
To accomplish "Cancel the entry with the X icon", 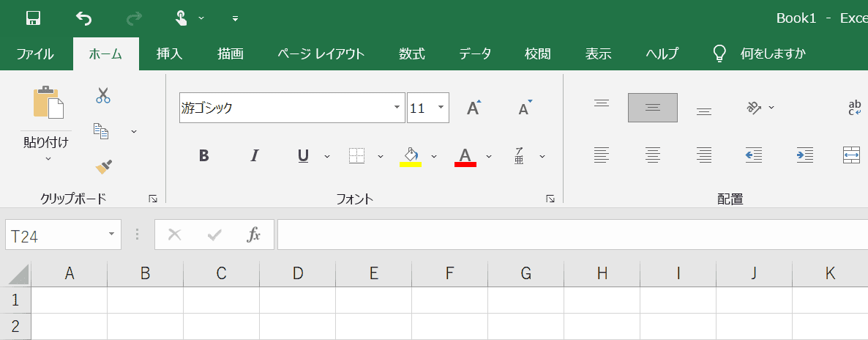I will [174, 235].
